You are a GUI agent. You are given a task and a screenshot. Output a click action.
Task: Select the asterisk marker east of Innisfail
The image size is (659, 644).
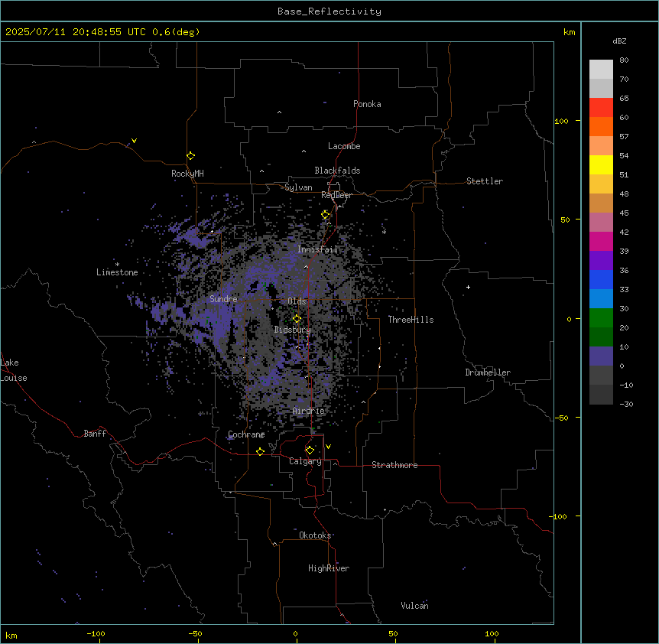click(384, 232)
